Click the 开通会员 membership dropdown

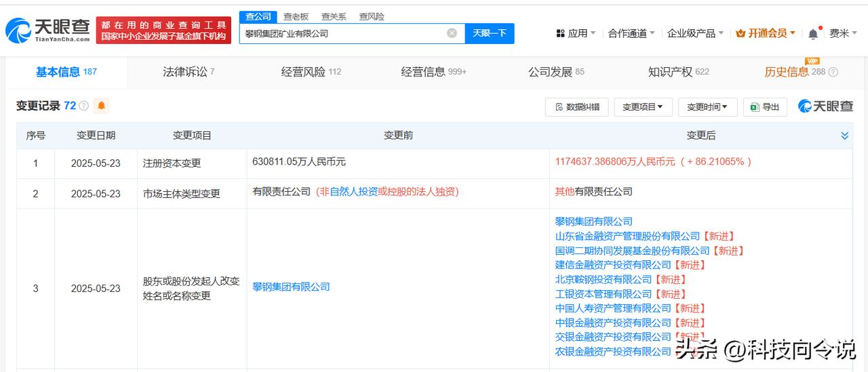tap(766, 33)
